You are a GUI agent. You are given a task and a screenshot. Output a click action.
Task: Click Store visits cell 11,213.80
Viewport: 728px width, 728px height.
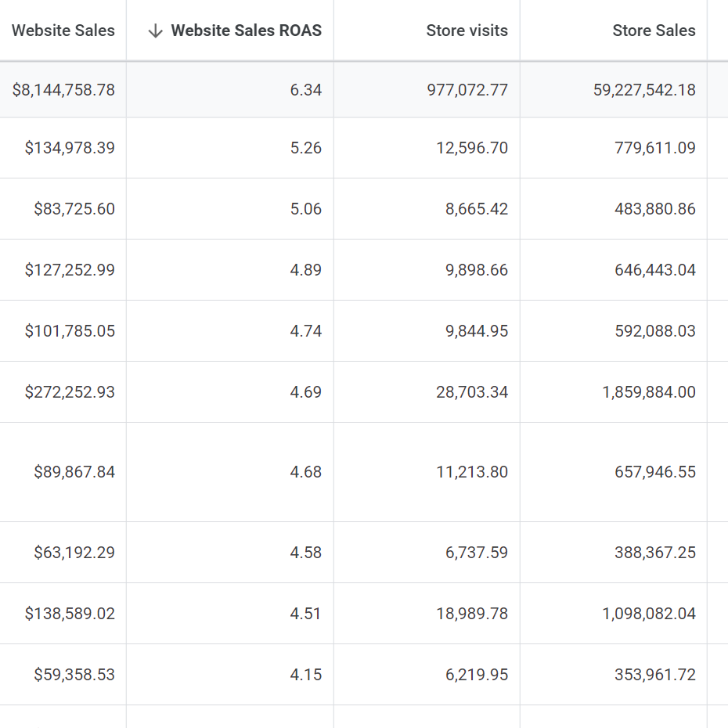pos(472,472)
